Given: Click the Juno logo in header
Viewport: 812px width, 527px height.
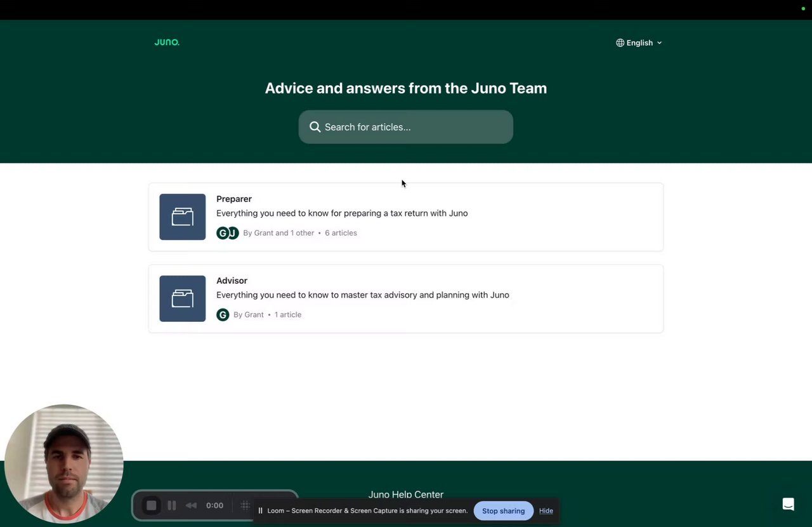Looking at the screenshot, I should pos(167,43).
